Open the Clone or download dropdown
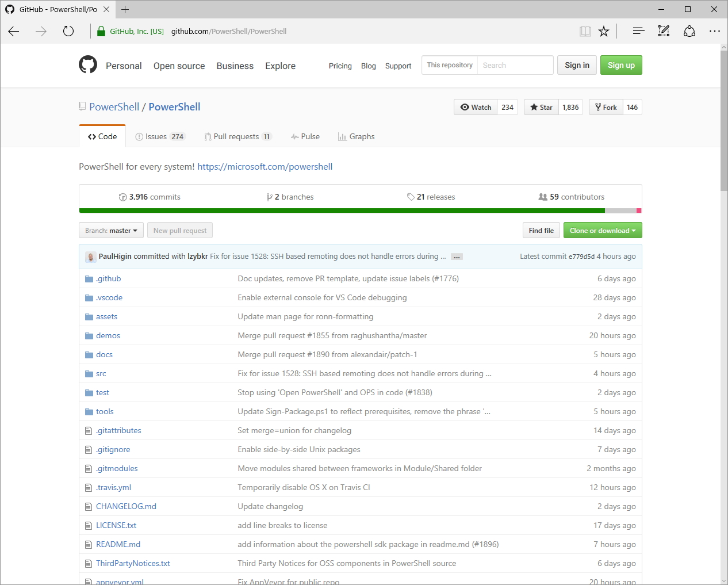728x585 pixels. pyautogui.click(x=602, y=230)
